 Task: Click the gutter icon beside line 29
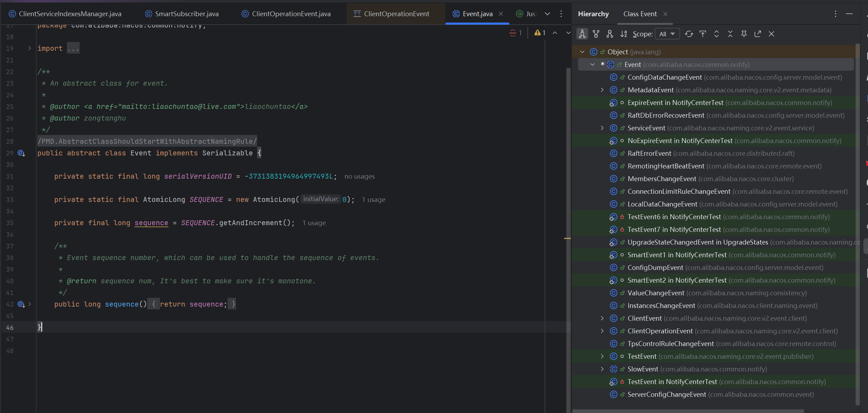coord(21,153)
